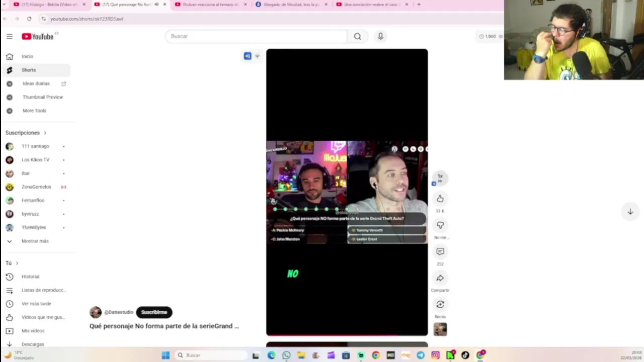Screen dimensions: 644x362
Task: Open the short's sound thumbnail
Action: tap(440, 329)
